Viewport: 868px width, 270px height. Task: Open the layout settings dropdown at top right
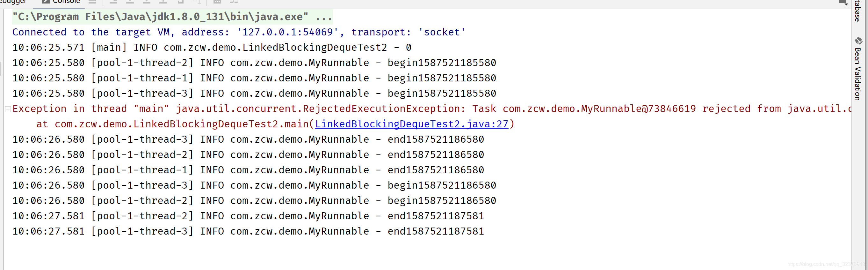coord(843,3)
